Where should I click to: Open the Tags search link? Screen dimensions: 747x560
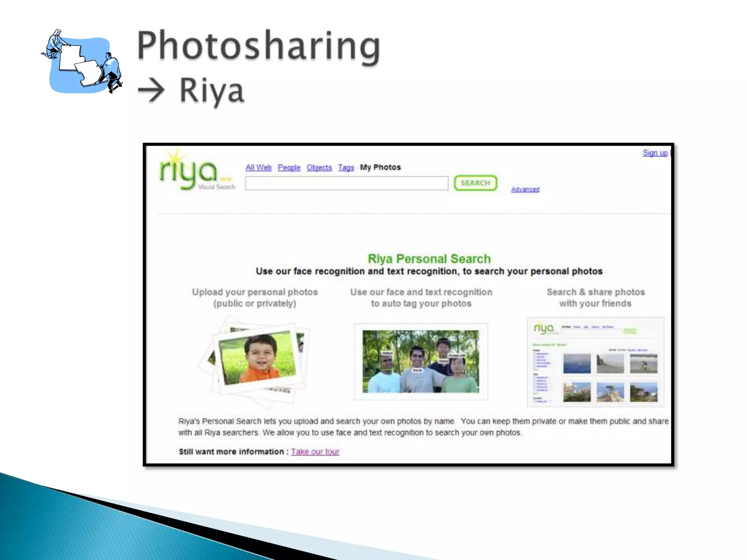346,167
